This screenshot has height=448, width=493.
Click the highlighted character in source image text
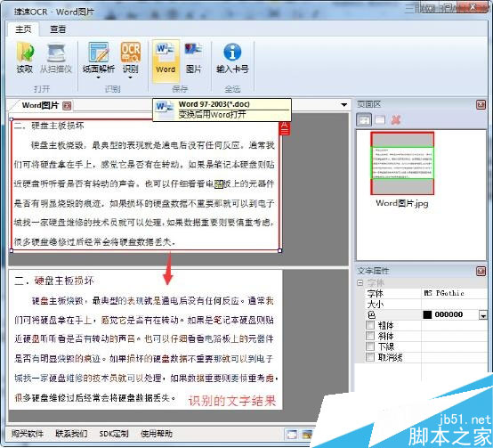(x=219, y=184)
